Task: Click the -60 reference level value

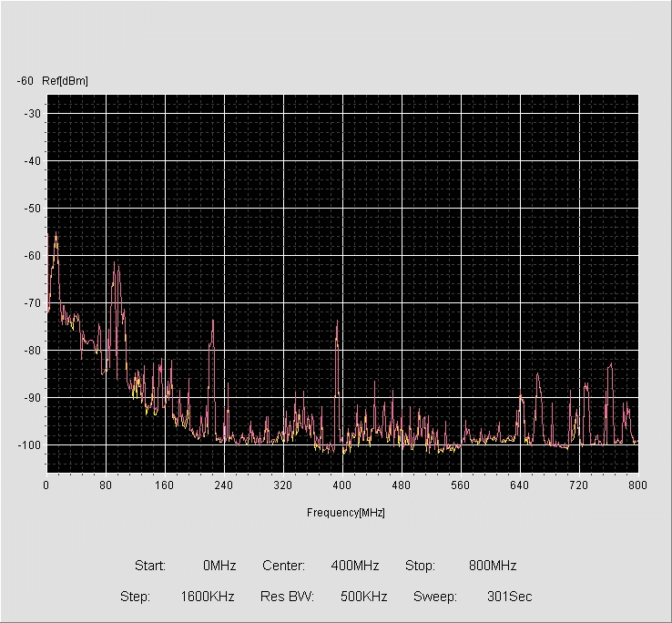Action: pyautogui.click(x=25, y=81)
